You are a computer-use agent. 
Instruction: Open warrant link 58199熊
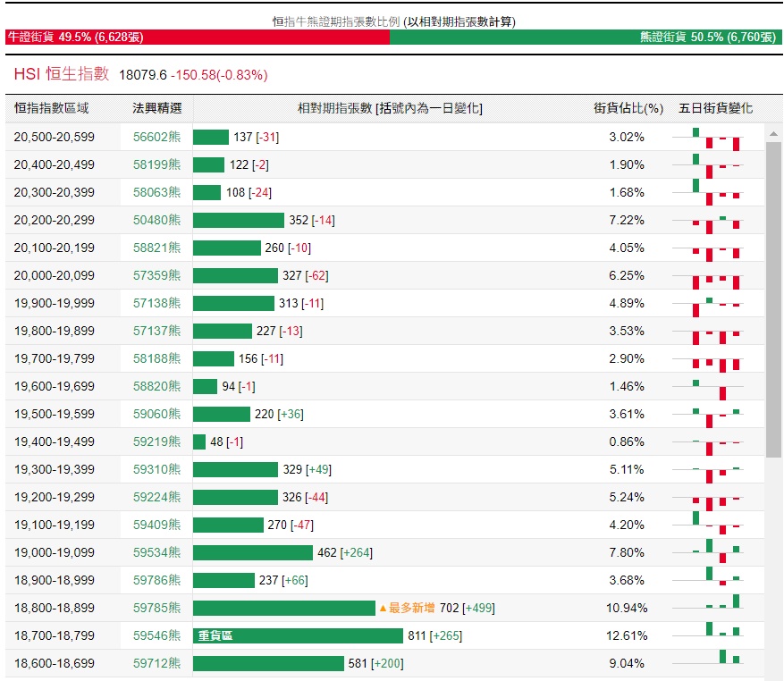(156, 164)
